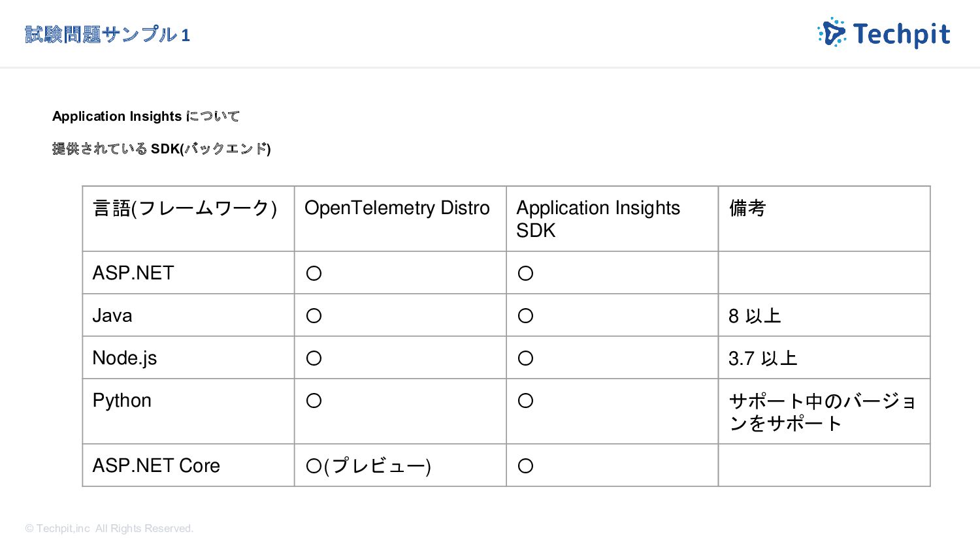The image size is (980, 551).
Task: Click the 3.7 以上 remark cell
Action: pyautogui.click(x=825, y=358)
